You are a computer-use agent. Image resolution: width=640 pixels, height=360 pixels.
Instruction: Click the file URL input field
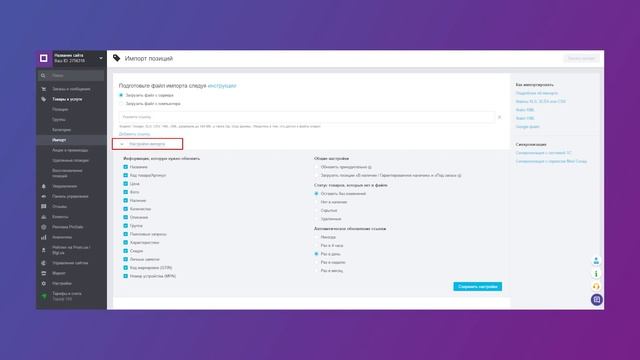click(307, 117)
